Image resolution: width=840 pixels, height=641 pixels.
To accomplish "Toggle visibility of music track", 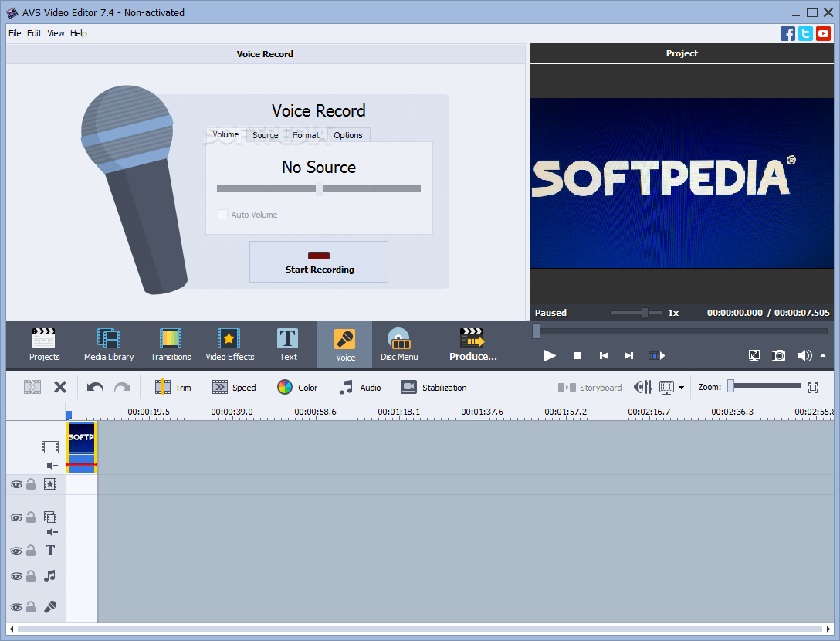I will (x=17, y=577).
